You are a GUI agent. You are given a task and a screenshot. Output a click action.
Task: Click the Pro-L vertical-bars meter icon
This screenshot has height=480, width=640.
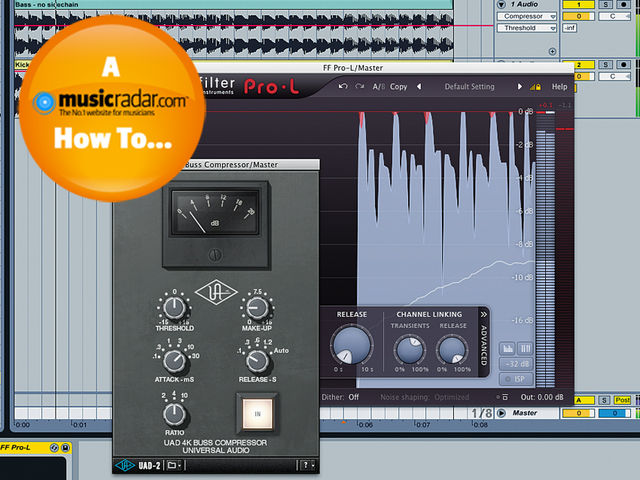(x=525, y=349)
